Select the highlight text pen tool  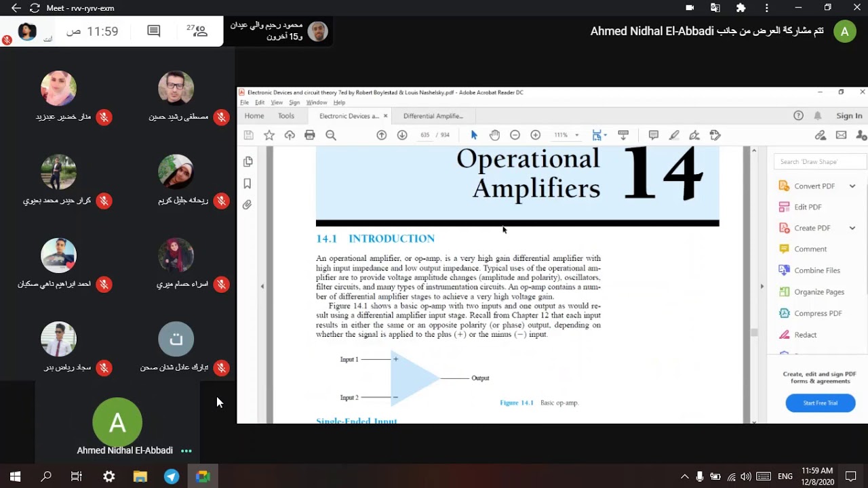point(674,135)
